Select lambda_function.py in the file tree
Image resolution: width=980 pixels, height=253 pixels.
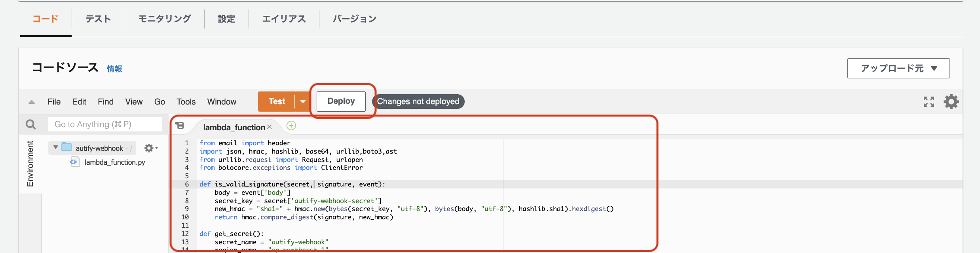click(115, 162)
